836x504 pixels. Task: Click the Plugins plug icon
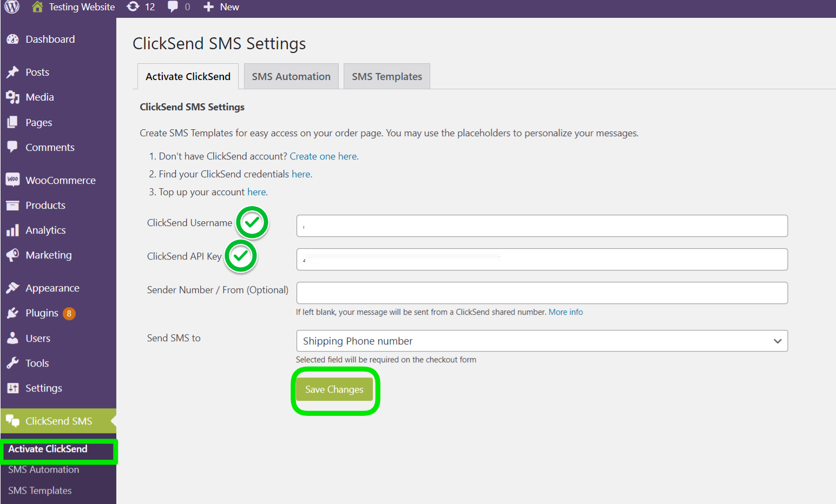coord(12,313)
